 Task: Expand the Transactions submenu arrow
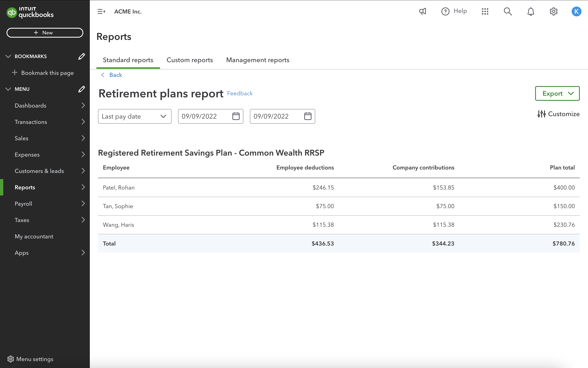[x=83, y=122]
